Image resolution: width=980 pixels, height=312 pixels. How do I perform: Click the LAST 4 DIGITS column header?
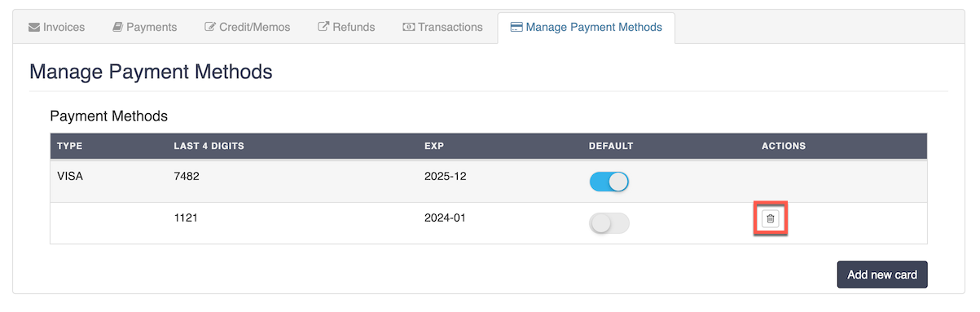coord(209,147)
